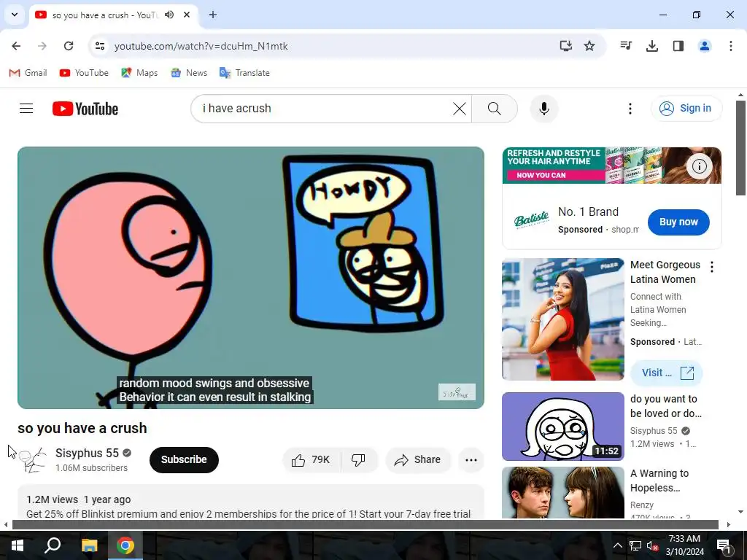Viewport: 747px width, 560px height.
Task: Share the video
Action: pyautogui.click(x=418, y=459)
